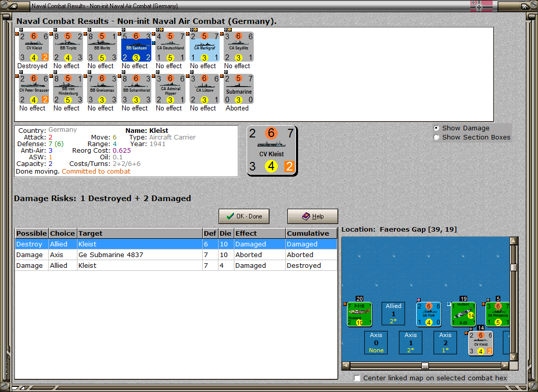This screenshot has height=392, width=538.
Task: Click the Die column header
Action: (225, 233)
